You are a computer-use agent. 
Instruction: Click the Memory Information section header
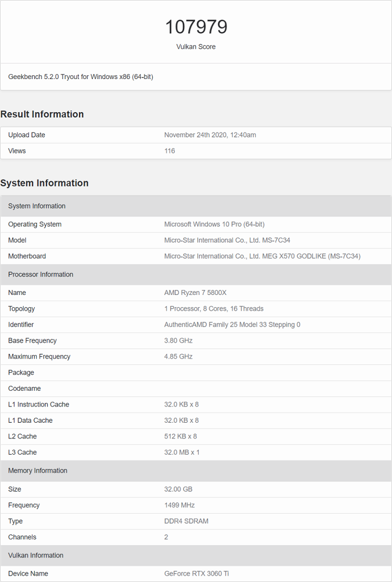38,471
